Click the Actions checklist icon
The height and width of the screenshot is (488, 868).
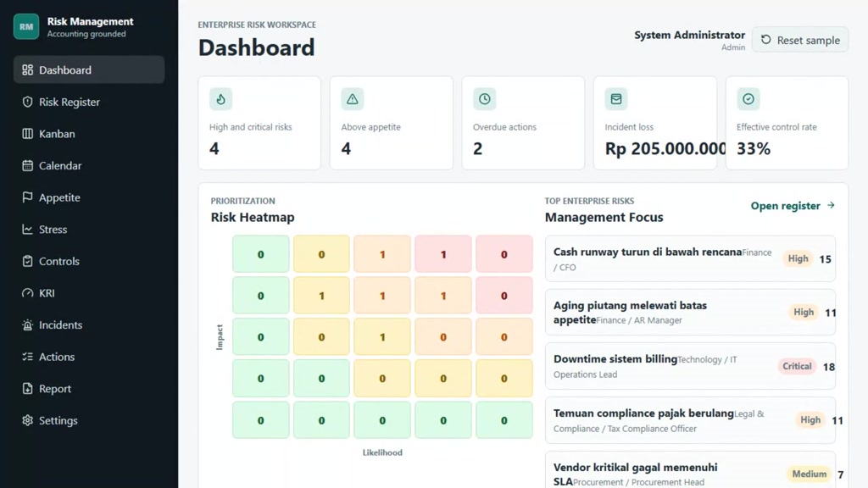27,357
